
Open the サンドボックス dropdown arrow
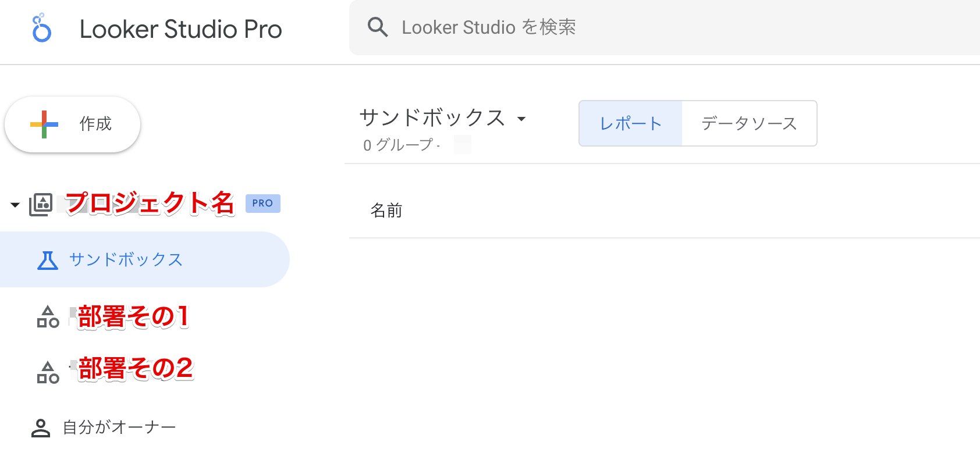coord(522,119)
